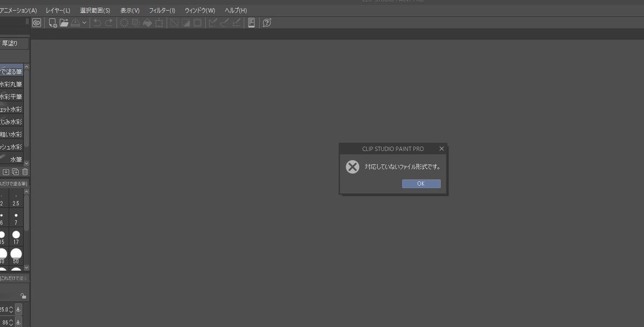This screenshot has height=327, width=644.
Task: Toggle the selection border display icon
Action: (197, 23)
